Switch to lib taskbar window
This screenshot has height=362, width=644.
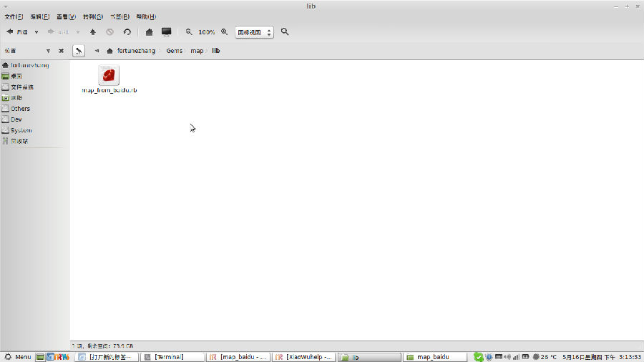(370, 357)
